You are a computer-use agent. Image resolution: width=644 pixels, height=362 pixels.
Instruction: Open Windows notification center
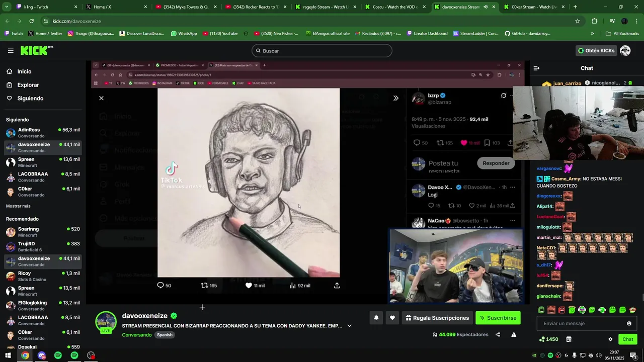click(633, 355)
